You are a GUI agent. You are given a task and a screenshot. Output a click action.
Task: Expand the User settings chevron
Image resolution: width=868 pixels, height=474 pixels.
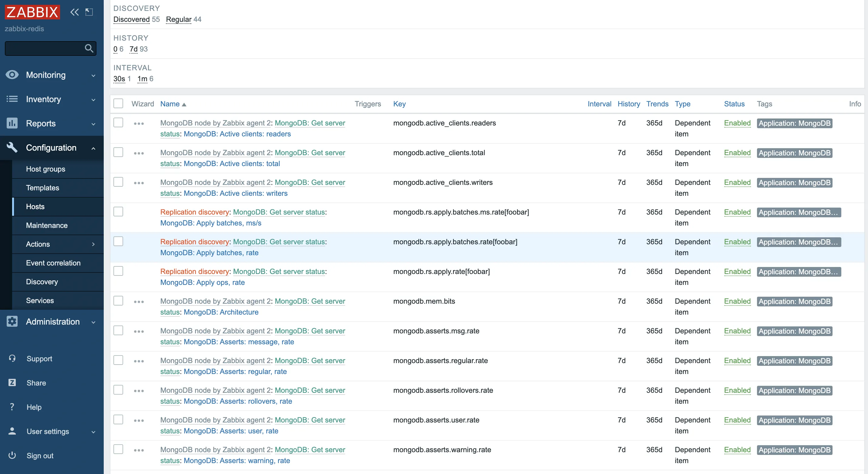(93, 432)
